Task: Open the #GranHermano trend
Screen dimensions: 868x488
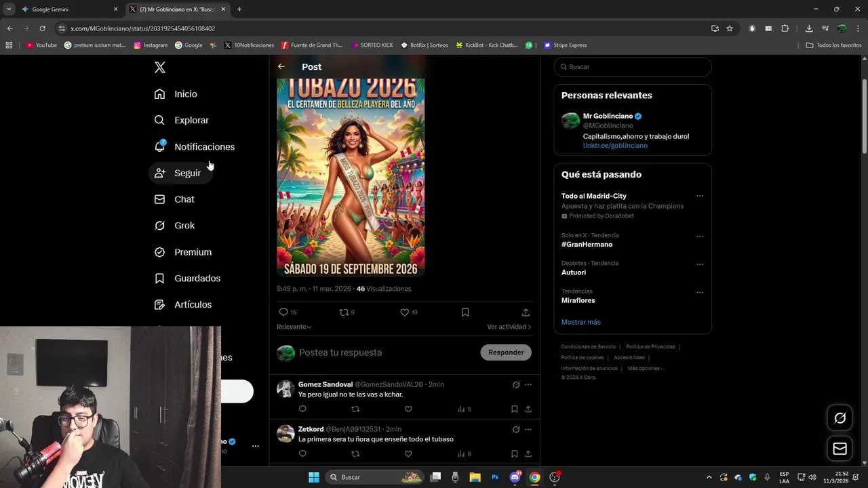Action: pos(587,245)
